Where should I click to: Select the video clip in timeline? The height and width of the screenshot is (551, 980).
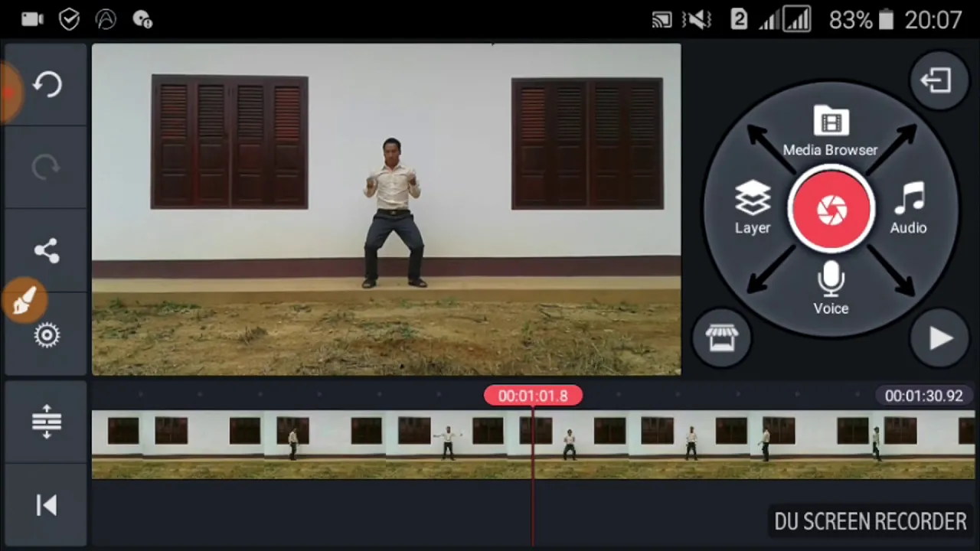click(x=533, y=445)
